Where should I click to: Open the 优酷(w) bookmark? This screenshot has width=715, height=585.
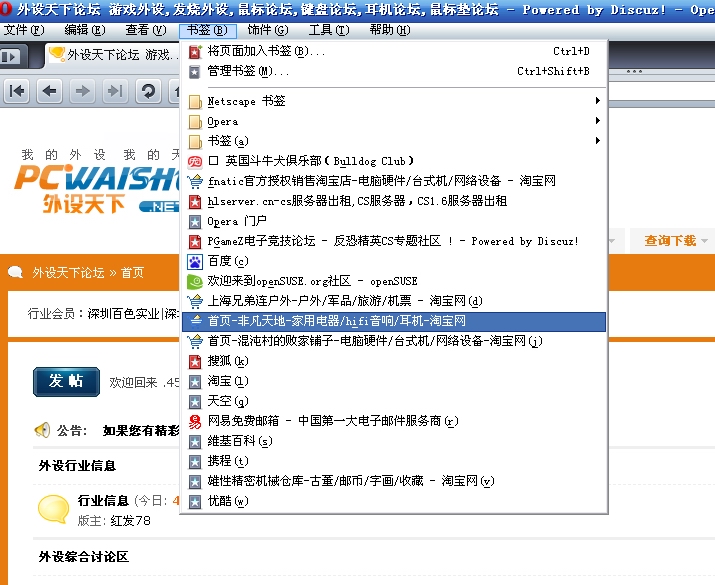(394, 502)
